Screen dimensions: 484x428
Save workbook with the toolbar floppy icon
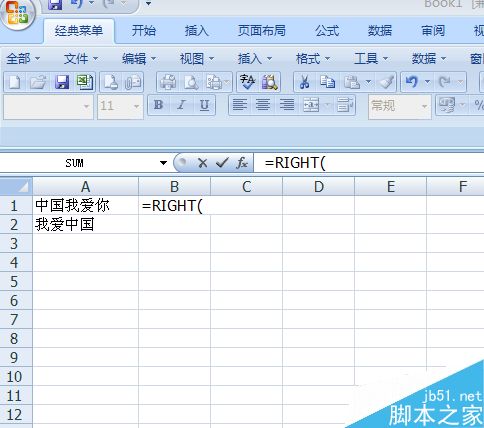(x=62, y=82)
